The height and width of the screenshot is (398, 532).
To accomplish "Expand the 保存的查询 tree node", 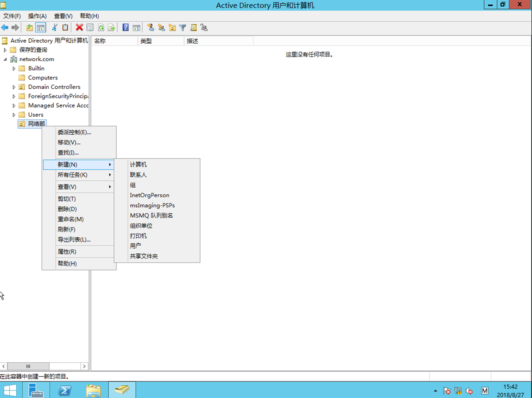I will [5, 50].
